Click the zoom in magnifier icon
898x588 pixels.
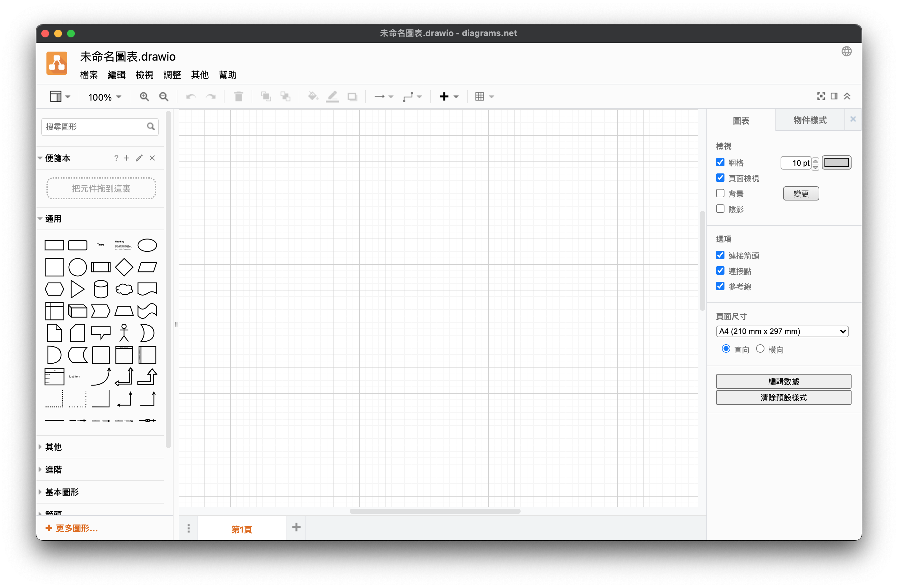[x=144, y=97]
